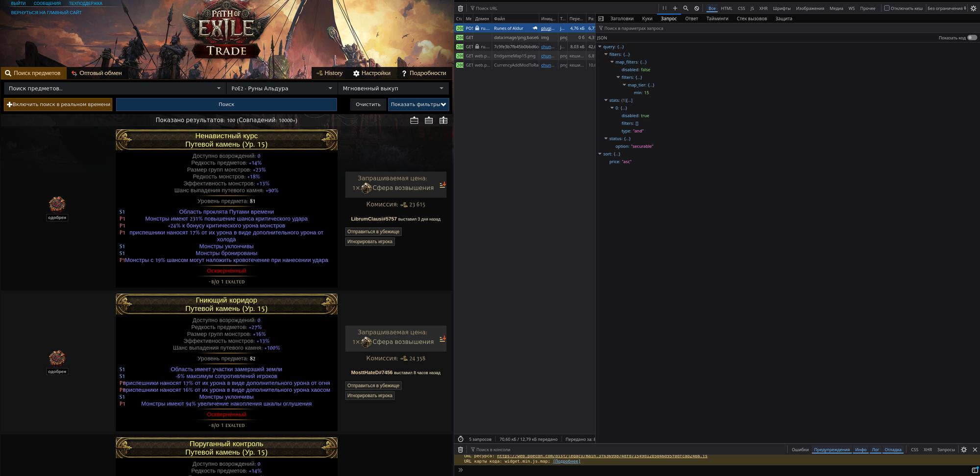The width and height of the screenshot is (980, 476).
Task: Sort by price icon on Ненавистный курс listing
Action: coord(442,185)
